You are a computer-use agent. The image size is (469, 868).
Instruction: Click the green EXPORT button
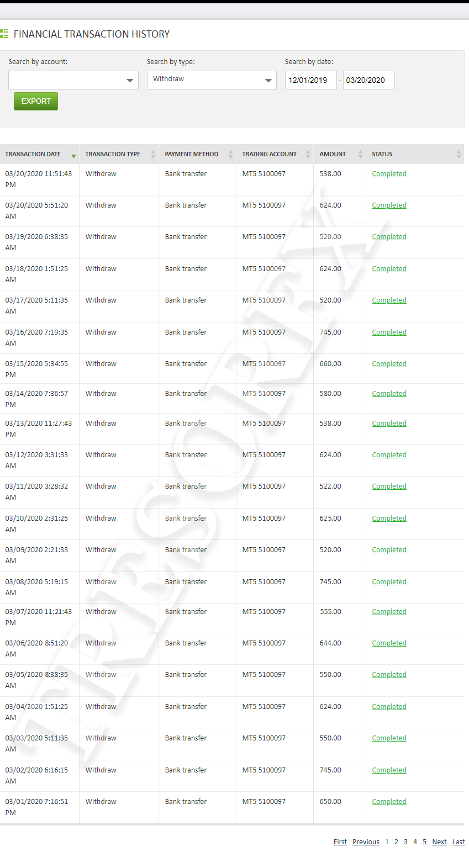click(x=36, y=102)
